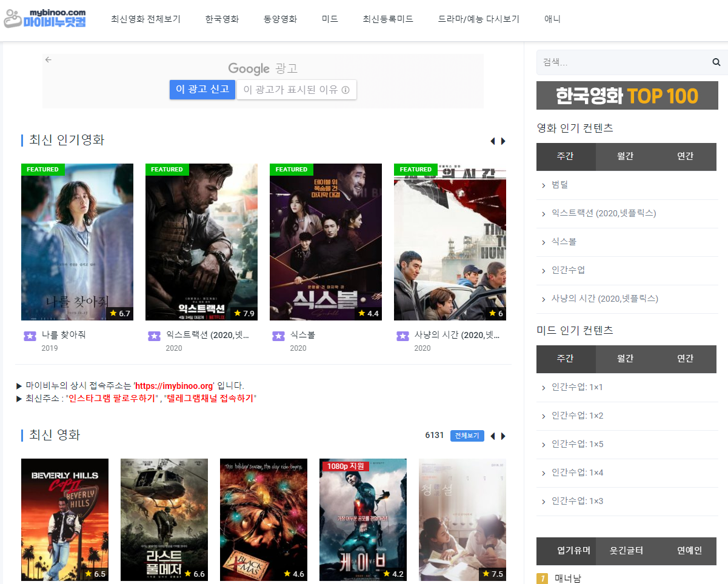The height and width of the screenshot is (584, 728).
Task: Select 월간 tab in 영화 인기 컨텐츠
Action: pyautogui.click(x=626, y=156)
